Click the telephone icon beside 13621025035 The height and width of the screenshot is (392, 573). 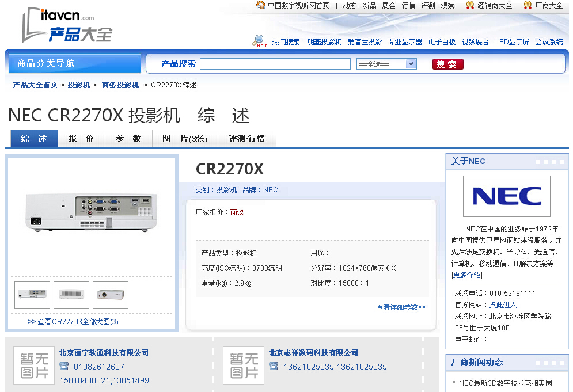pos(274,366)
